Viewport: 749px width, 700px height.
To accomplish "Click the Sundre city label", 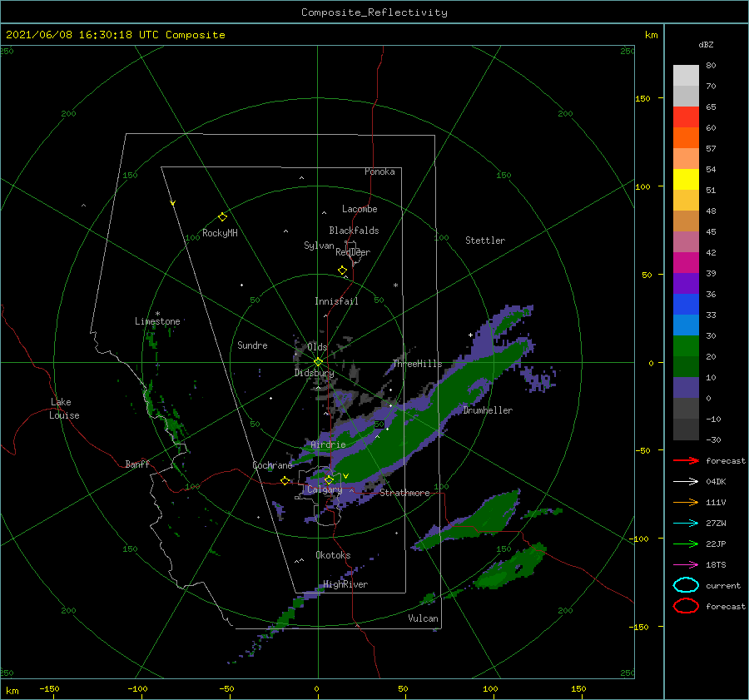I will click(x=252, y=345).
